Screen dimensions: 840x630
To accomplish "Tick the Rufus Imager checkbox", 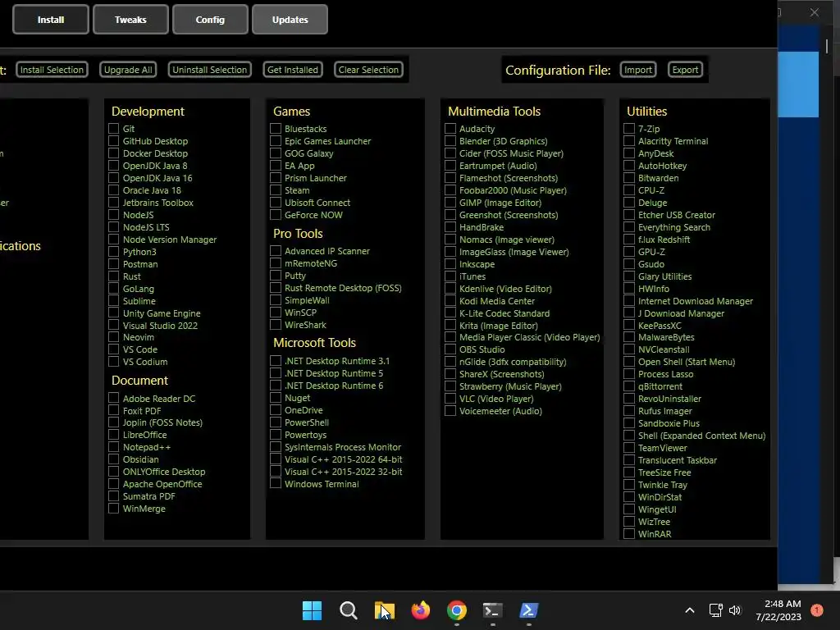I will (629, 411).
